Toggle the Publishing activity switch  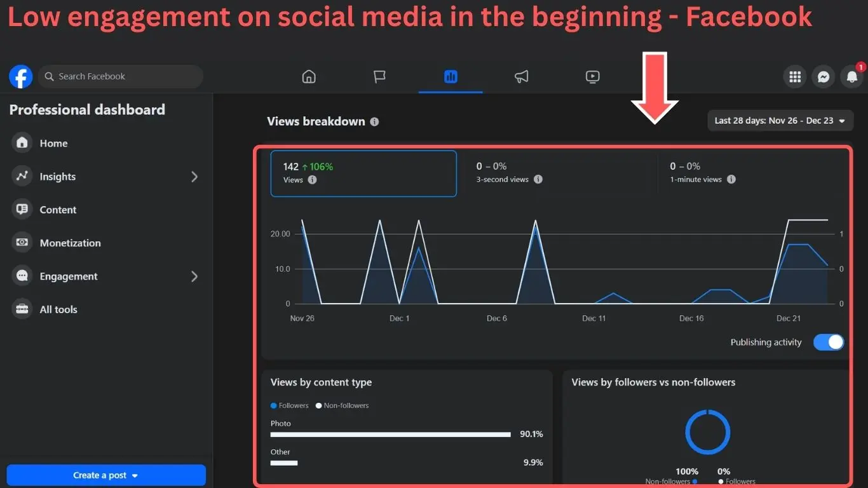pos(829,342)
